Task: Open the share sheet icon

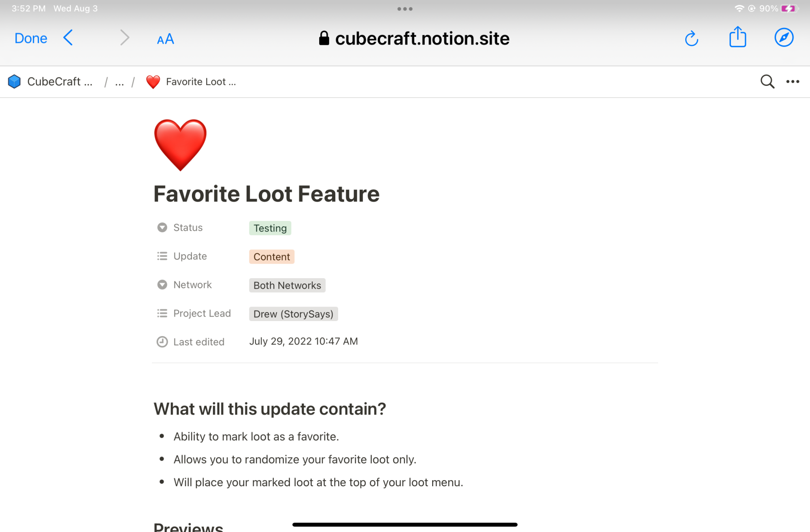Action: pos(738,37)
